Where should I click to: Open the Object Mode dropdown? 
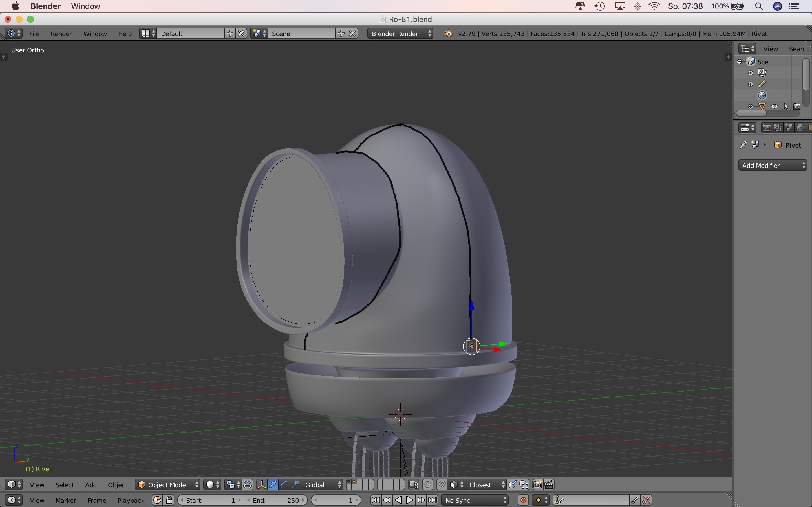coord(168,484)
